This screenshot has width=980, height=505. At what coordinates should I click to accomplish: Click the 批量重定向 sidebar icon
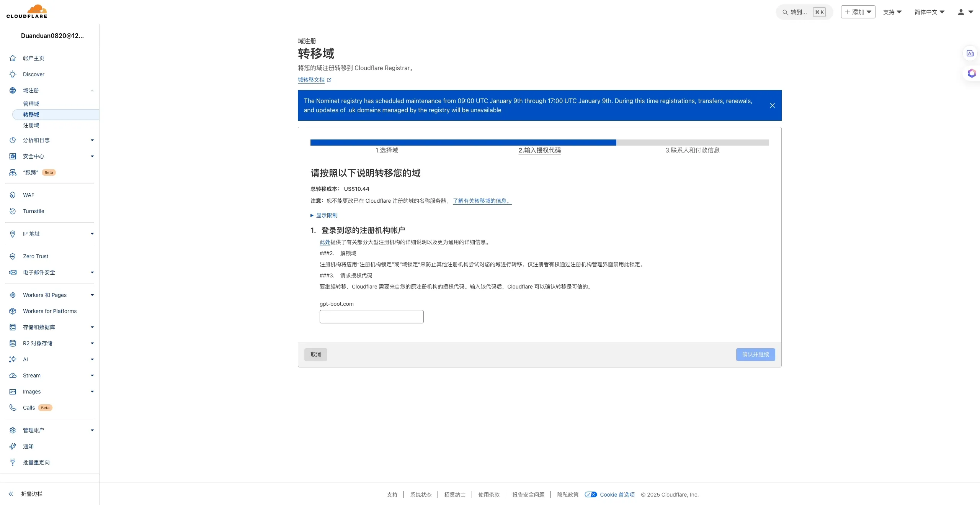(13, 462)
